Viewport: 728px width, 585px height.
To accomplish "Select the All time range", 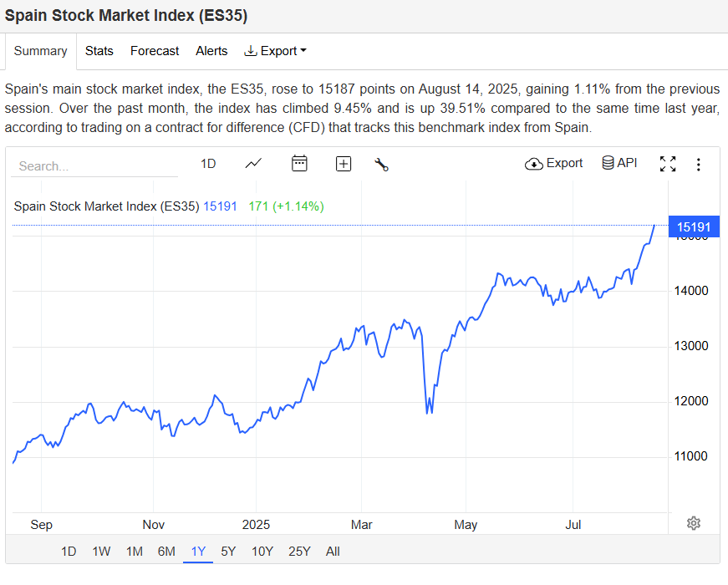I will tap(333, 552).
